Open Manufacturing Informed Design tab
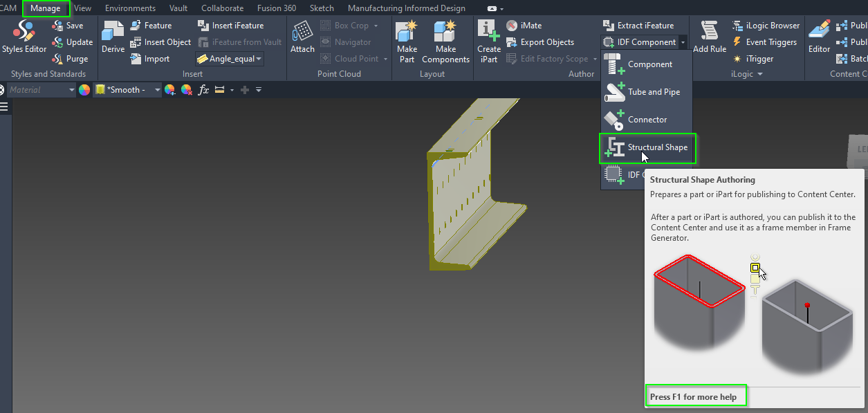Image resolution: width=868 pixels, height=413 pixels. [407, 8]
